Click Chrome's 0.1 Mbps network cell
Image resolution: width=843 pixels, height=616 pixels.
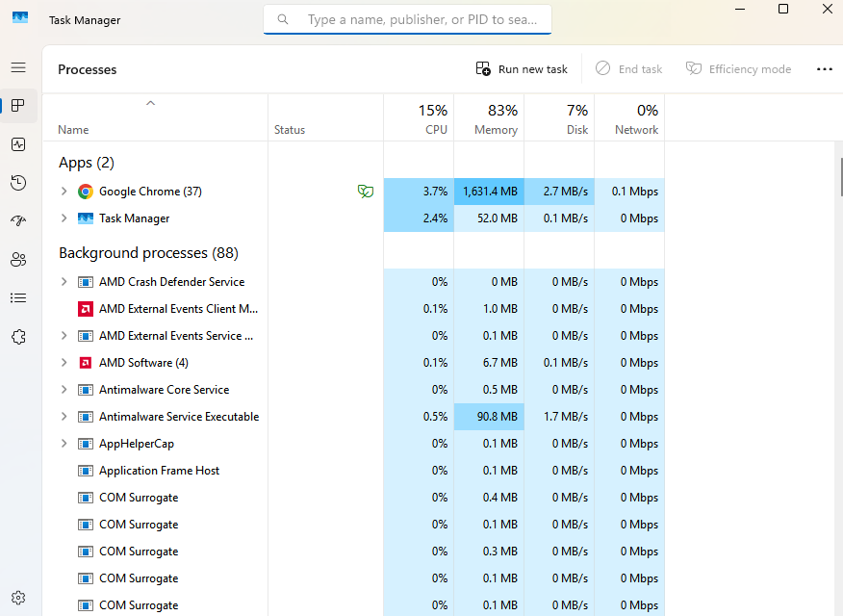(629, 192)
